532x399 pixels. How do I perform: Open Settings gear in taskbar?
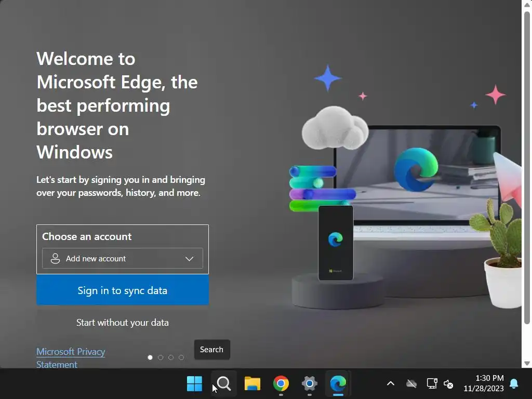click(x=310, y=384)
